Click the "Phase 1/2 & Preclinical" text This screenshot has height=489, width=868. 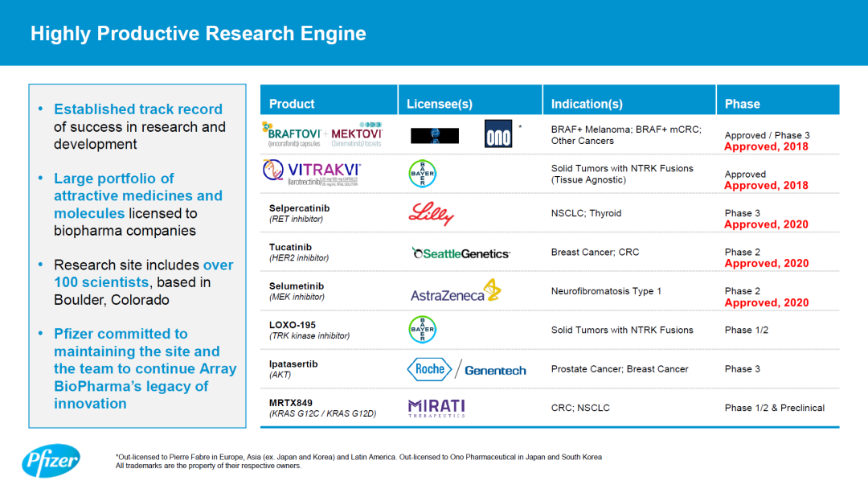click(775, 408)
